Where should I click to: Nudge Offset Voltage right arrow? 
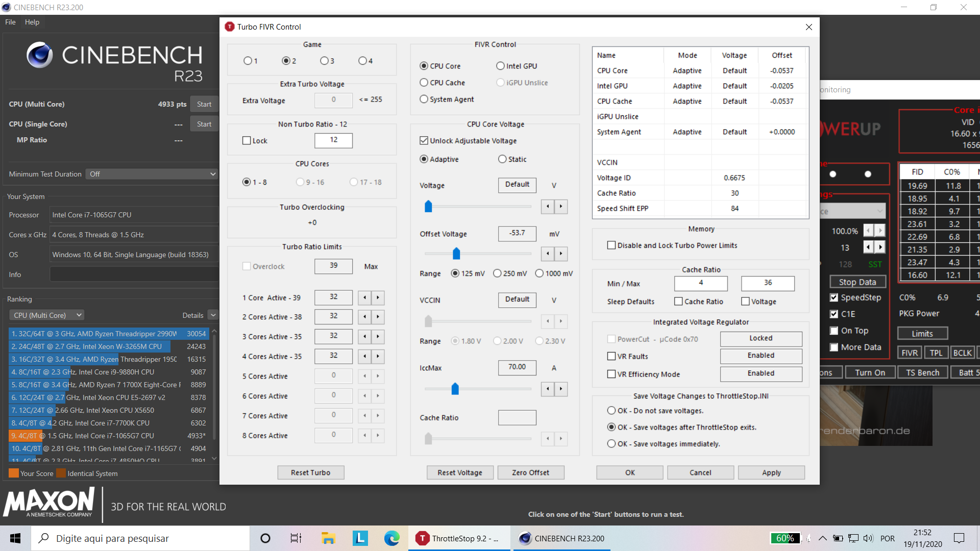[561, 254]
